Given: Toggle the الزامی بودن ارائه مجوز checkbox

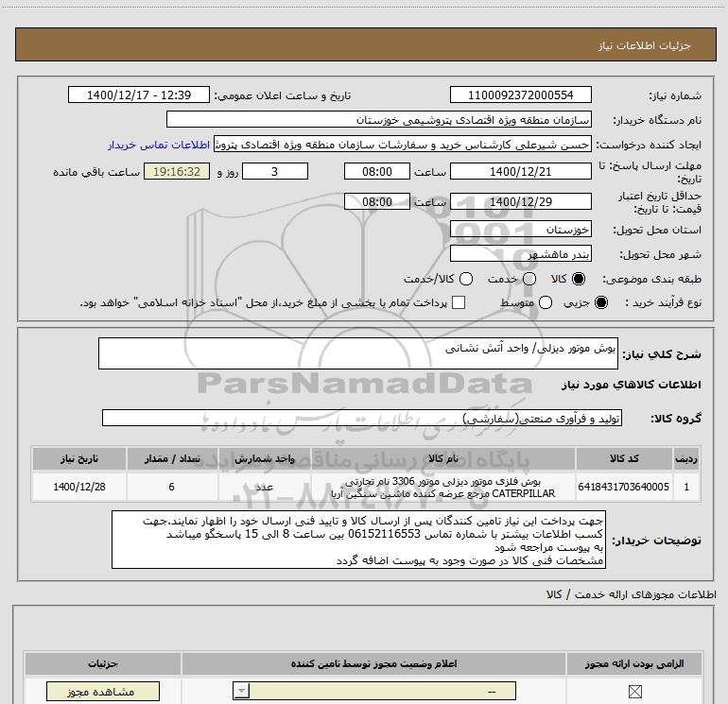Looking at the screenshot, I should (634, 692).
